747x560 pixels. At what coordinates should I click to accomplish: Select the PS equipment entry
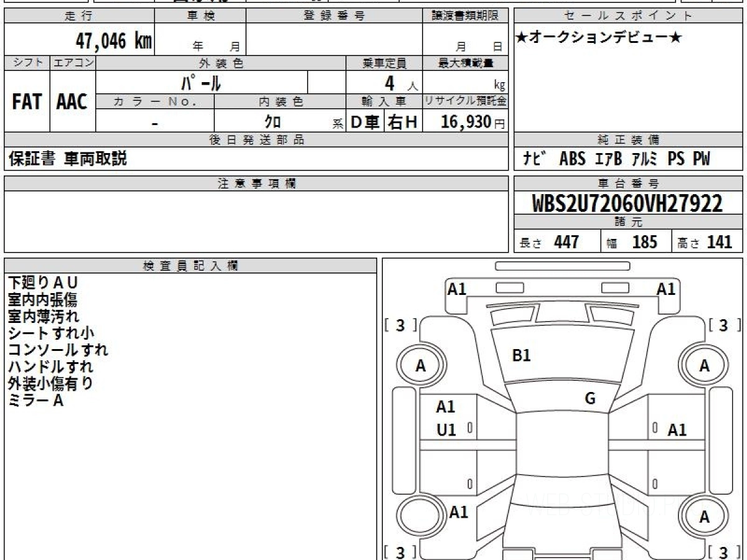(677, 159)
